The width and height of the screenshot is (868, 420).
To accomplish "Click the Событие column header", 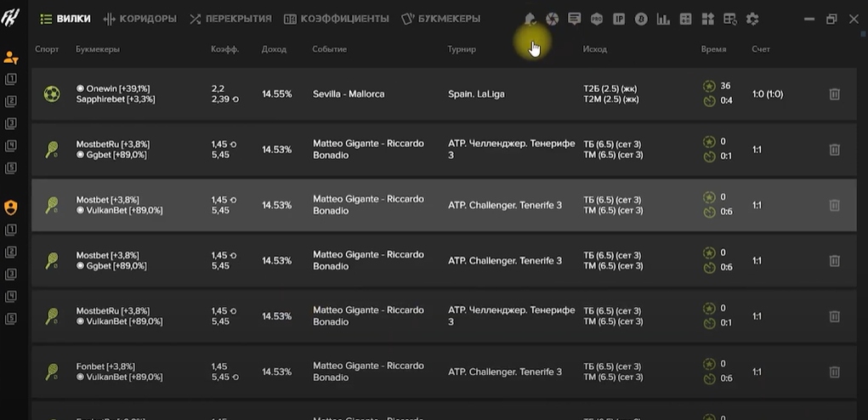I will [x=329, y=49].
